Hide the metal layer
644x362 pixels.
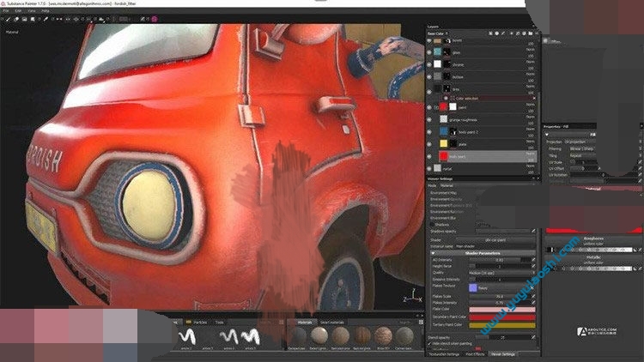pos(429,168)
